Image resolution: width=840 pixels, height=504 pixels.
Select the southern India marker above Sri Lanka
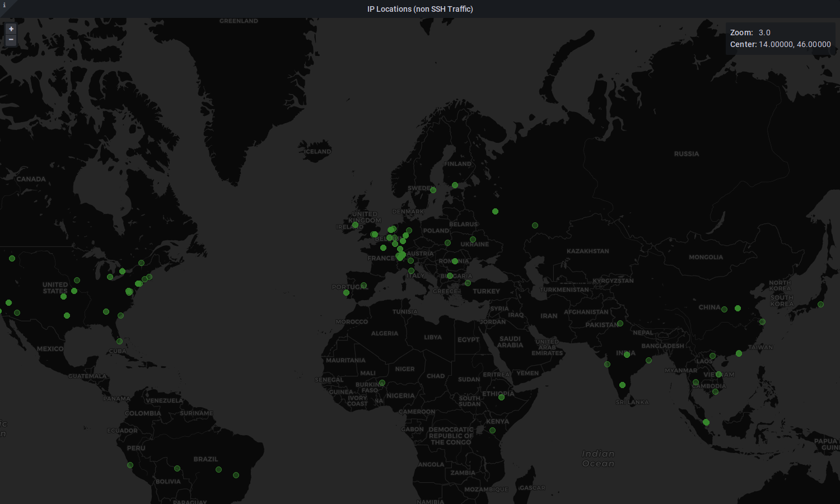point(622,385)
